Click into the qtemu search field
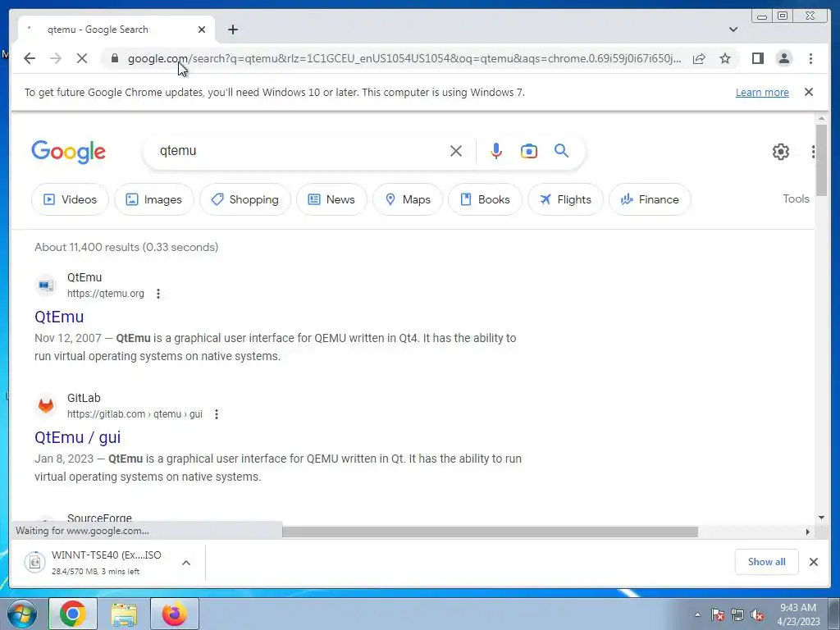Viewport: 840px width, 630px height. [x=300, y=151]
